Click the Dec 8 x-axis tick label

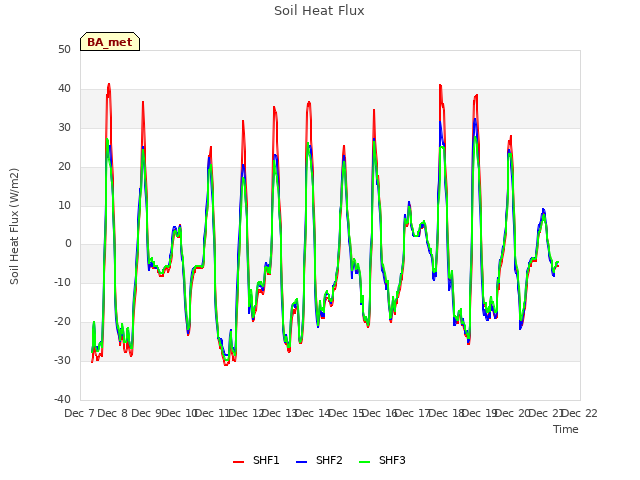coord(113,413)
